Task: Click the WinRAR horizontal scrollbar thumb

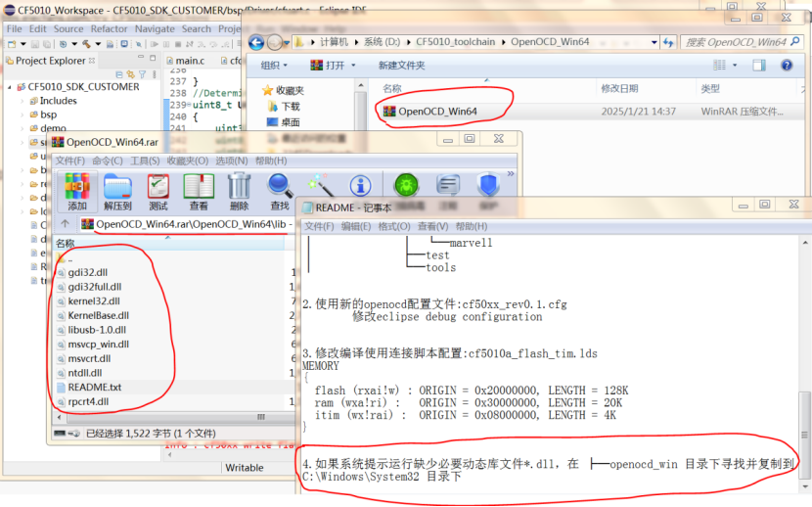Action: (x=261, y=417)
